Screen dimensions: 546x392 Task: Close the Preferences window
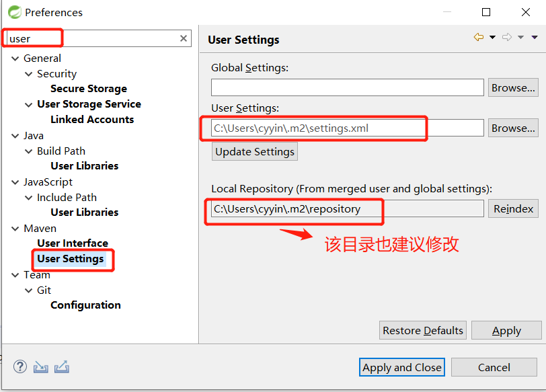526,12
